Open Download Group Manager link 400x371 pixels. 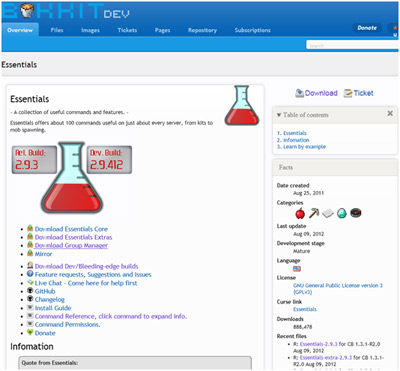tap(71, 246)
